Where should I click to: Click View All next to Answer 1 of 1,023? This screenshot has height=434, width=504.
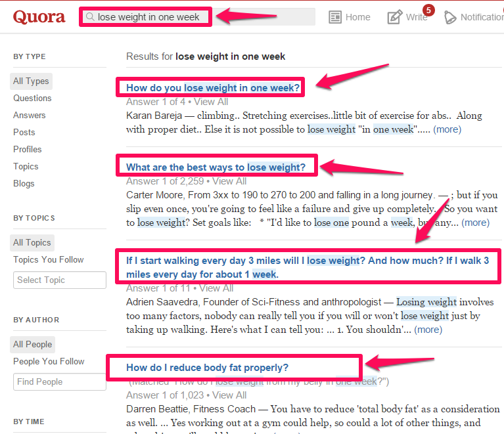(229, 395)
